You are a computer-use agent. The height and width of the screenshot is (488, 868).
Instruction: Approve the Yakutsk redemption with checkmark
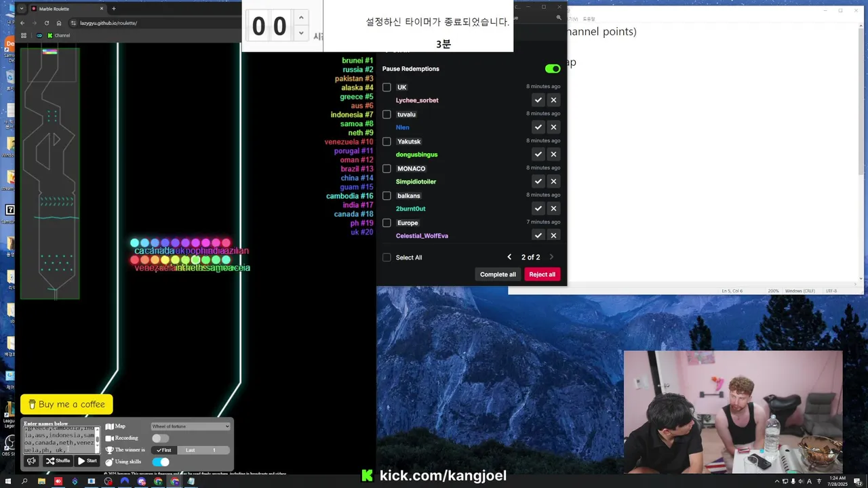pyautogui.click(x=538, y=155)
